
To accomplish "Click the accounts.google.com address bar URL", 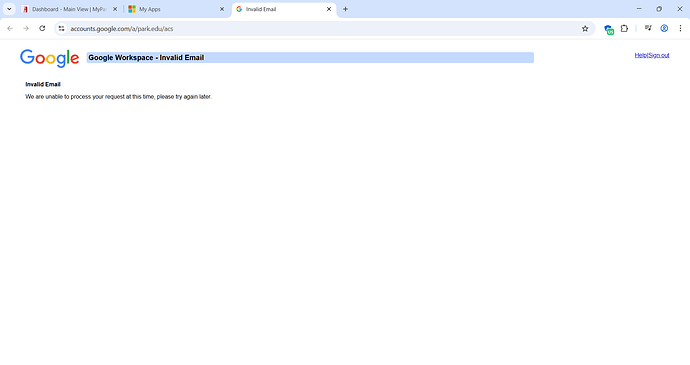I will (x=121, y=29).
